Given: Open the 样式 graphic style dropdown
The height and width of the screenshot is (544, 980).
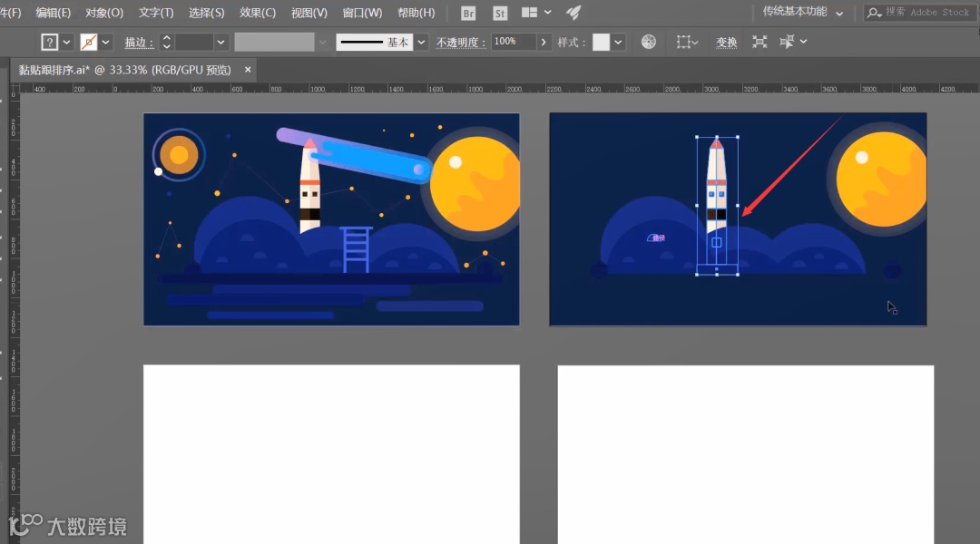Looking at the screenshot, I should pos(618,43).
